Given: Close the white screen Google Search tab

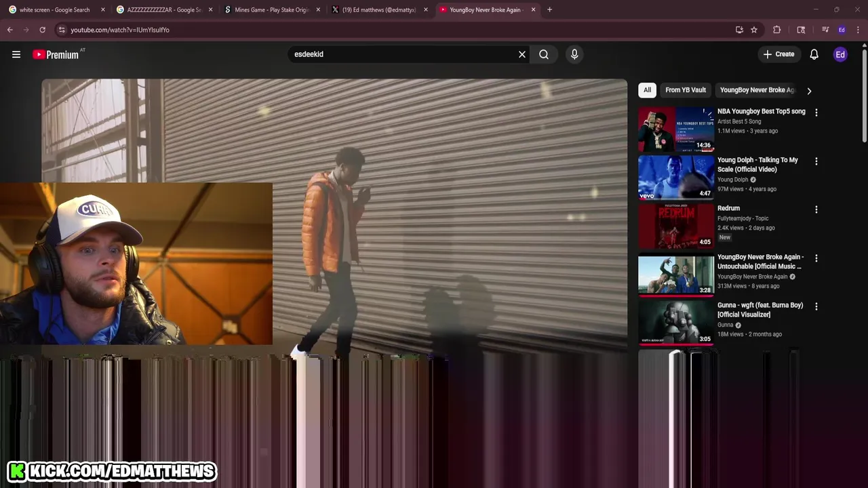Looking at the screenshot, I should [103, 9].
